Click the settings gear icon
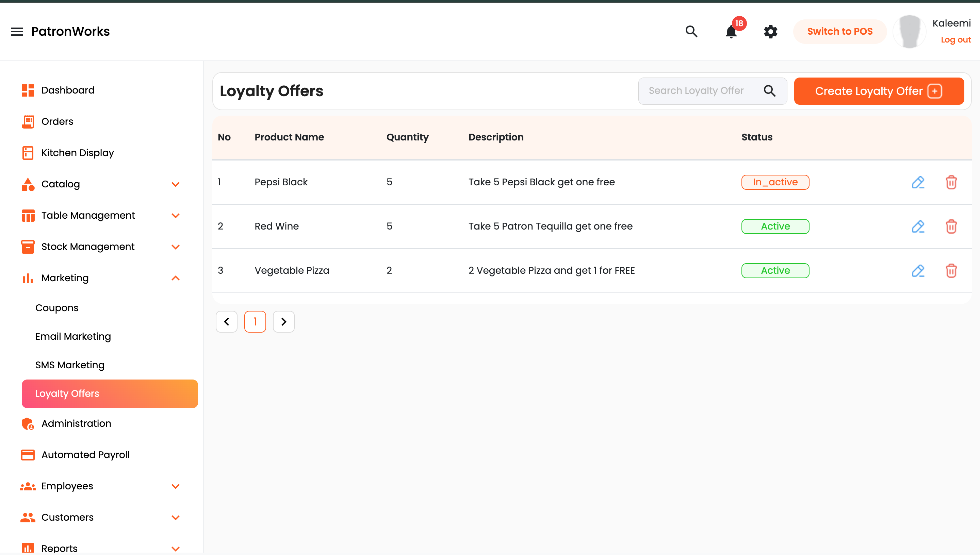This screenshot has height=555, width=980. point(770,32)
